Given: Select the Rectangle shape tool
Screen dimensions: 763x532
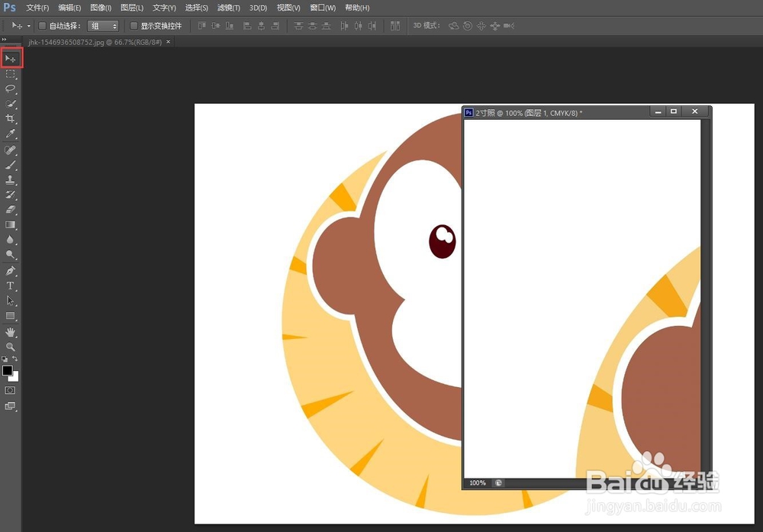Looking at the screenshot, I should [x=10, y=316].
